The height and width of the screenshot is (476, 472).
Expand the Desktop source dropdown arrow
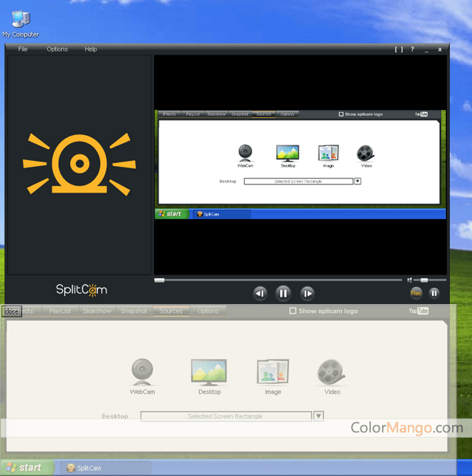pos(319,416)
